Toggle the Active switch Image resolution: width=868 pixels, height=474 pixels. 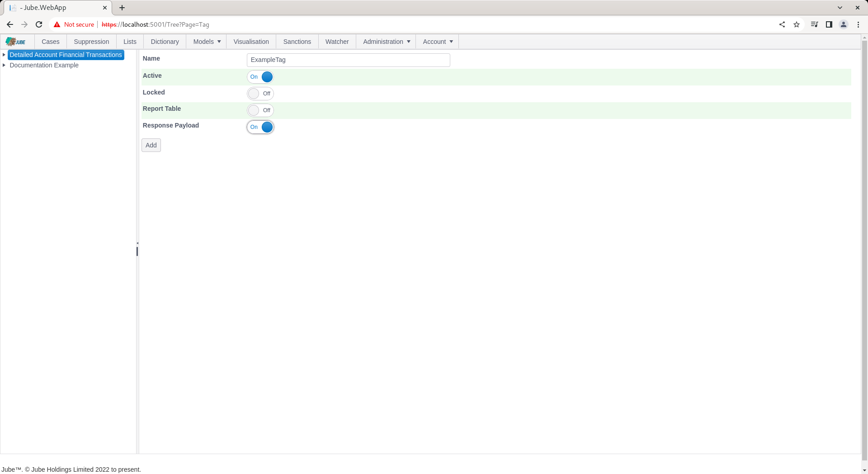(260, 77)
